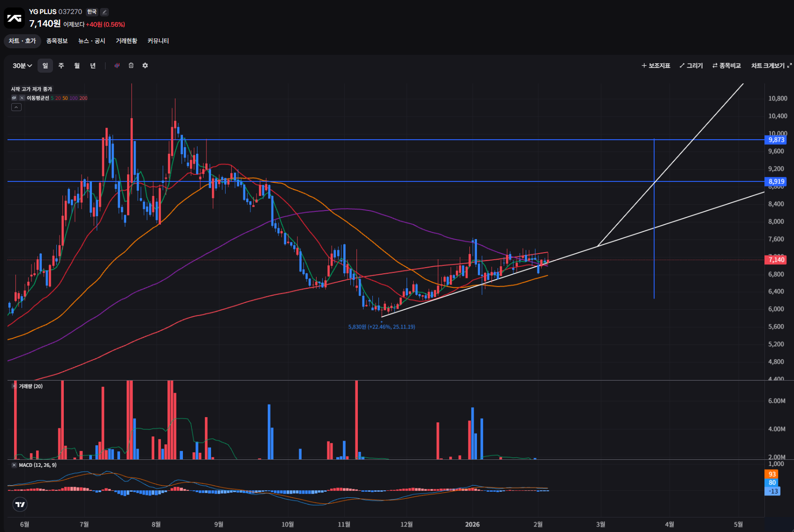Switch to the 차트 · 호가 tab
This screenshot has height=532, width=794.
point(23,41)
